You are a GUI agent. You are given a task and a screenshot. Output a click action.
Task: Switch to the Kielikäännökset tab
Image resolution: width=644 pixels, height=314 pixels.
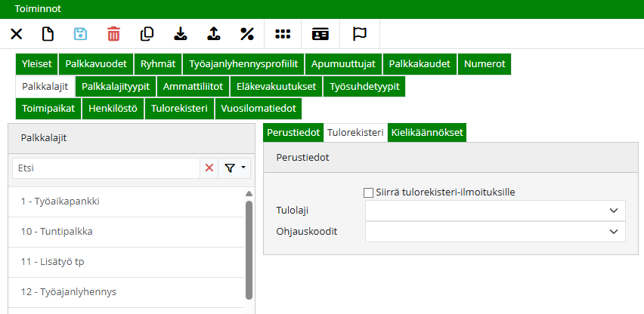tap(426, 132)
